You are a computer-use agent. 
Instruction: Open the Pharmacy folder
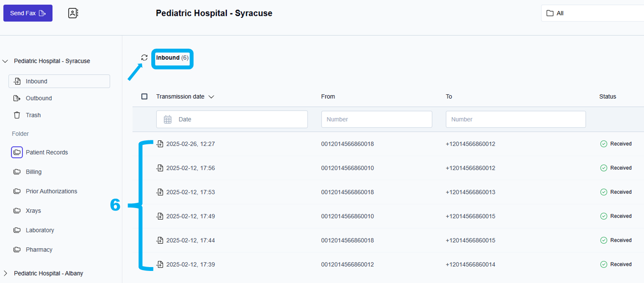(39, 249)
